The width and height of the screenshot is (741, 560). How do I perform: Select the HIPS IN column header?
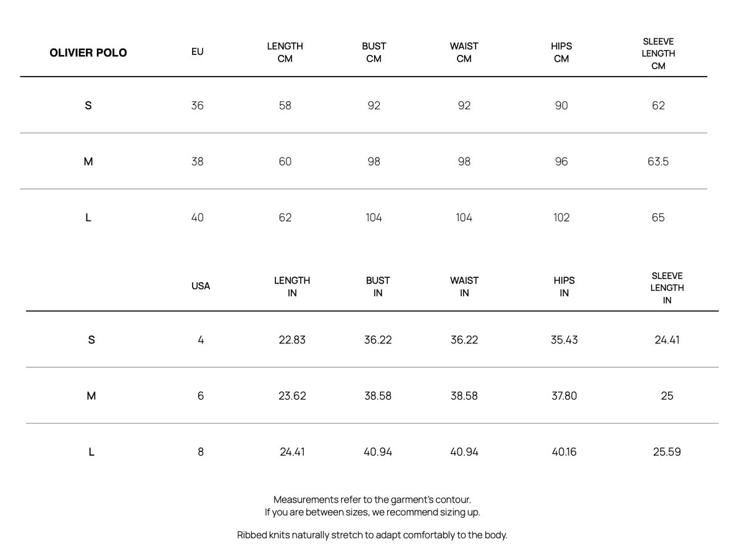point(564,287)
